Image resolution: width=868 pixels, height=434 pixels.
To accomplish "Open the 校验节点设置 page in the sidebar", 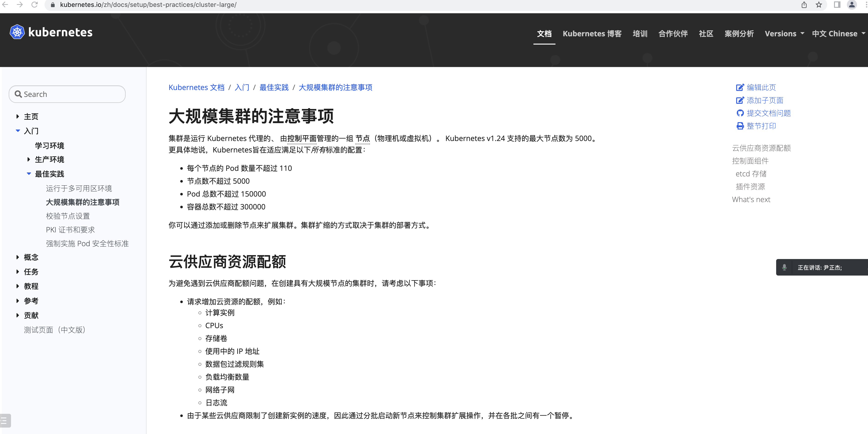I will (x=67, y=216).
